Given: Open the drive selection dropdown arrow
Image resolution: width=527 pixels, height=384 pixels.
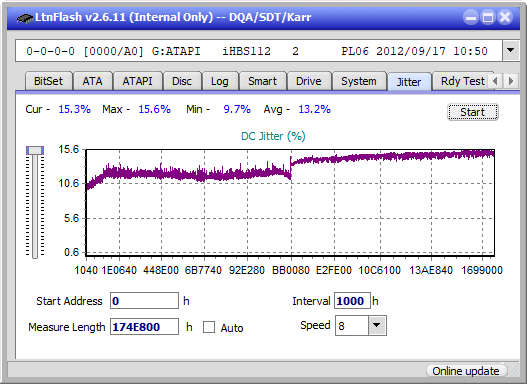Looking at the screenshot, I should (x=511, y=51).
